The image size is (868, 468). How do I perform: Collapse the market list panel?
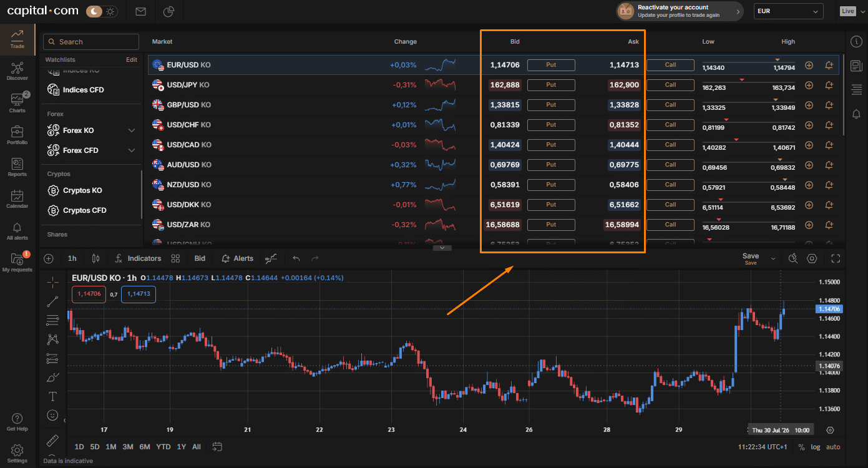point(442,248)
